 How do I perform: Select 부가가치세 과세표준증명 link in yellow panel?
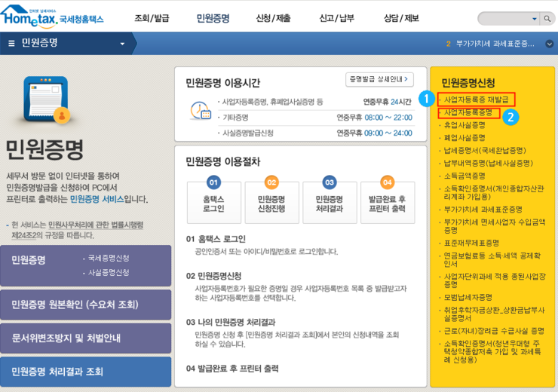(x=483, y=210)
